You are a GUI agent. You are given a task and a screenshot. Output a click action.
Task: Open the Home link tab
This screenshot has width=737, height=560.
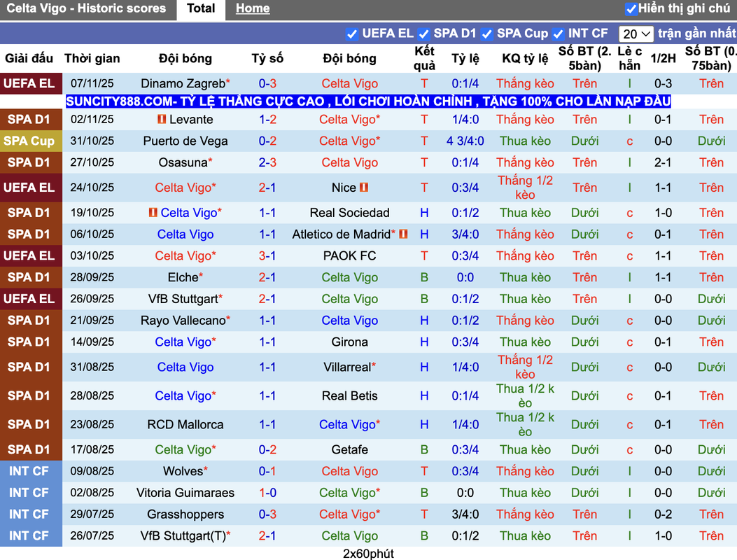(x=253, y=8)
